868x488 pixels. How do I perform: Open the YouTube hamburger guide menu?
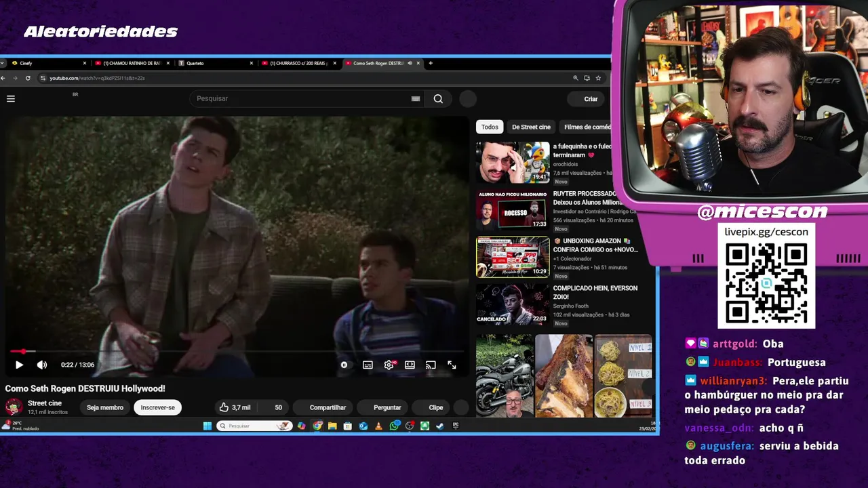pos(11,99)
